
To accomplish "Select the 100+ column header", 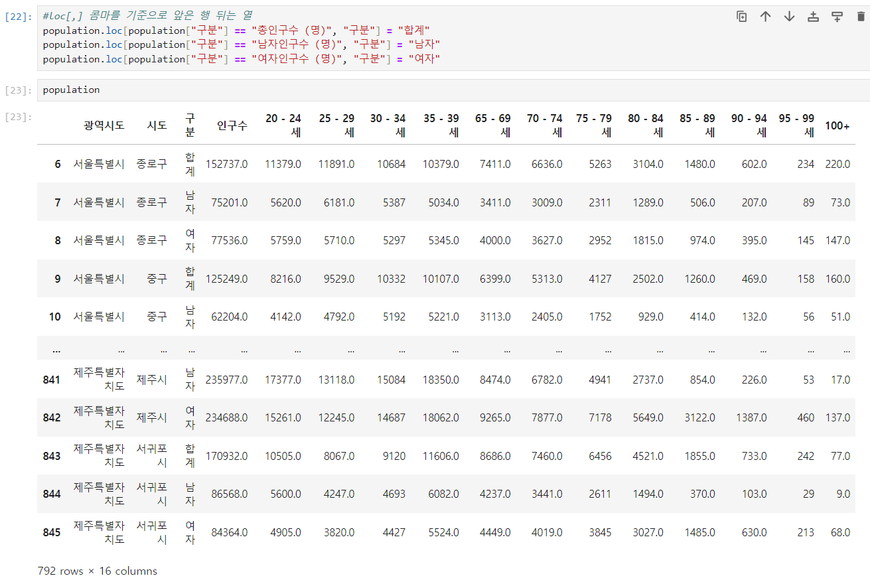I will tap(837, 125).
